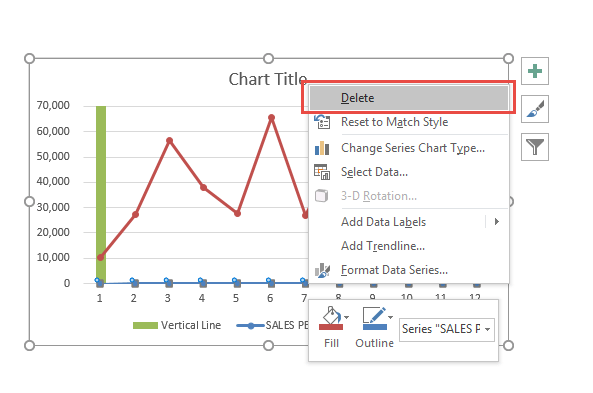Expand the Add Data Labels submenu arrow
This screenshot has width=593, height=393.
click(x=497, y=222)
